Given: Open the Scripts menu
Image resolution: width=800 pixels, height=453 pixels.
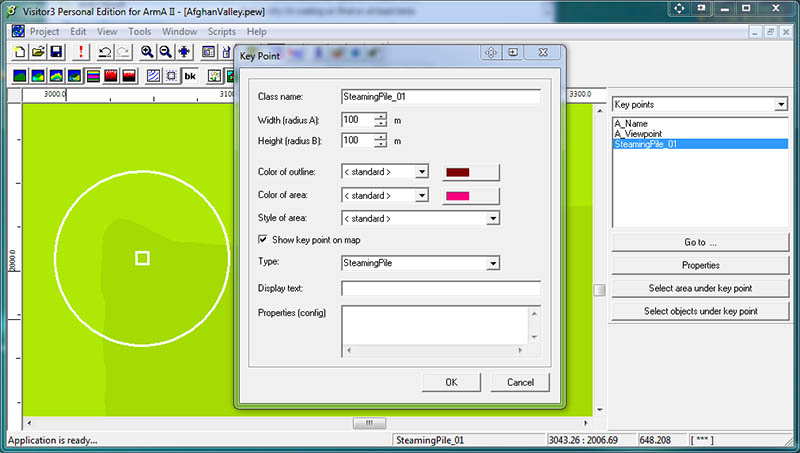Looking at the screenshot, I should click(221, 31).
